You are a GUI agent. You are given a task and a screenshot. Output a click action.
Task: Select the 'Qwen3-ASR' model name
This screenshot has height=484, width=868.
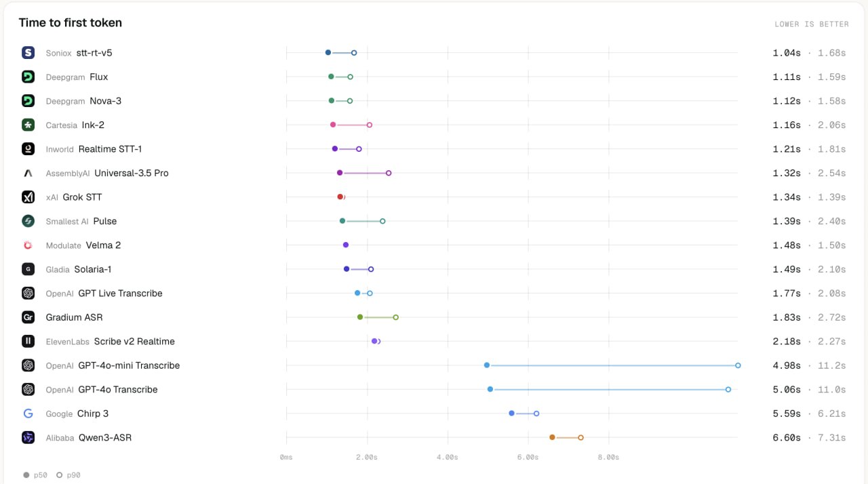[105, 438]
